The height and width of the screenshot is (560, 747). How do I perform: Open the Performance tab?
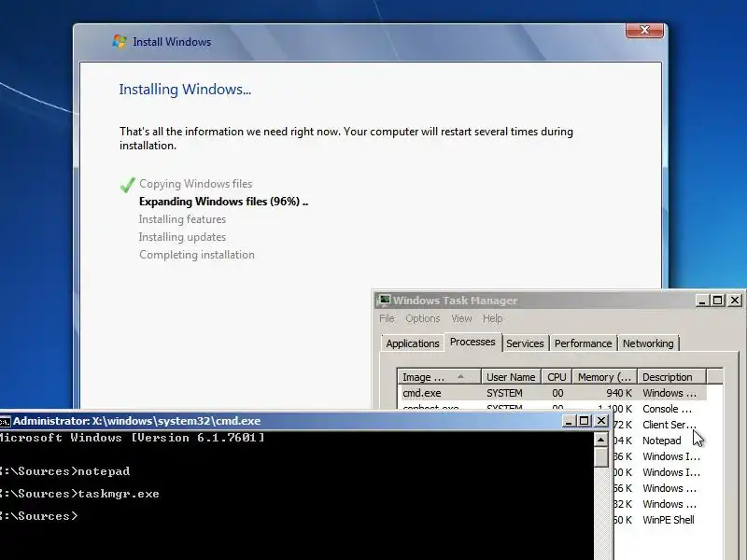[x=583, y=343]
